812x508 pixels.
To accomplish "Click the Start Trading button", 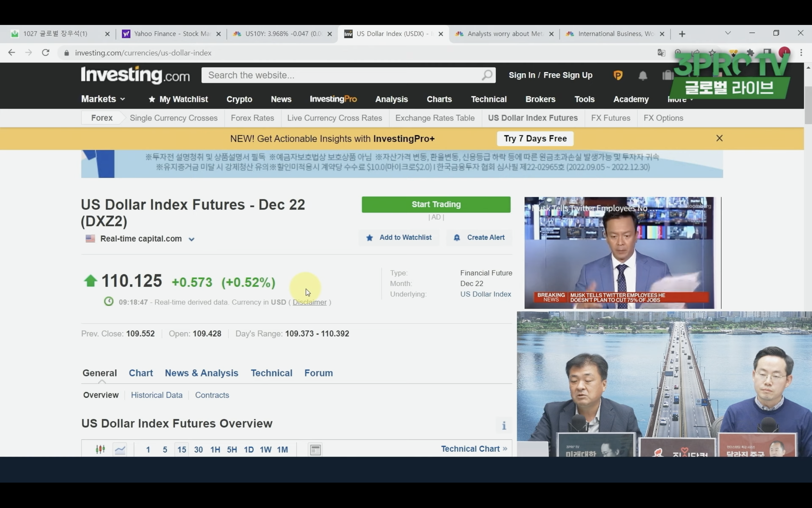I will pyautogui.click(x=436, y=204).
